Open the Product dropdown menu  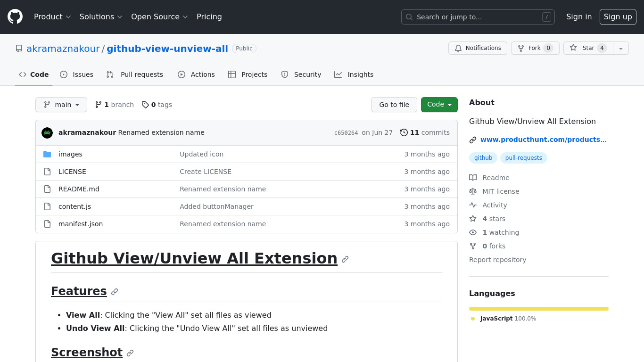pyautogui.click(x=52, y=16)
